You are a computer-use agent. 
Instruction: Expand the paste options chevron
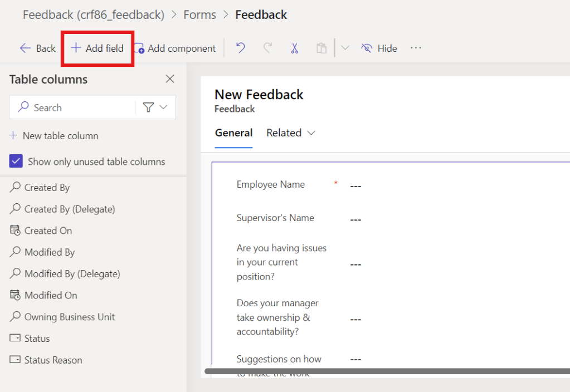pyautogui.click(x=345, y=48)
